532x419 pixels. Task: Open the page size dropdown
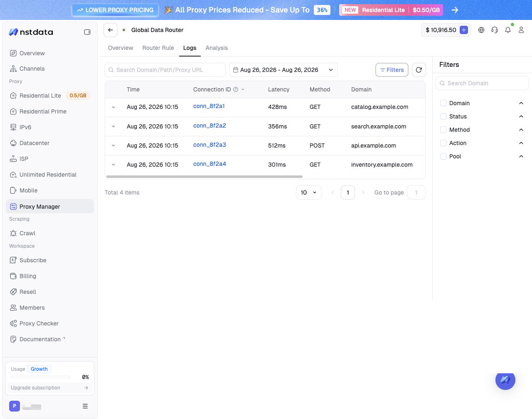(309, 192)
